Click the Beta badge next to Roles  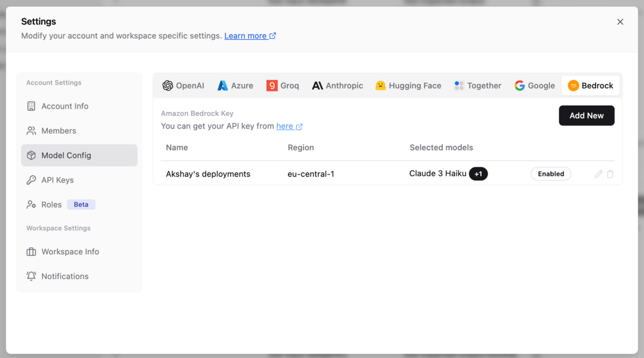click(81, 205)
